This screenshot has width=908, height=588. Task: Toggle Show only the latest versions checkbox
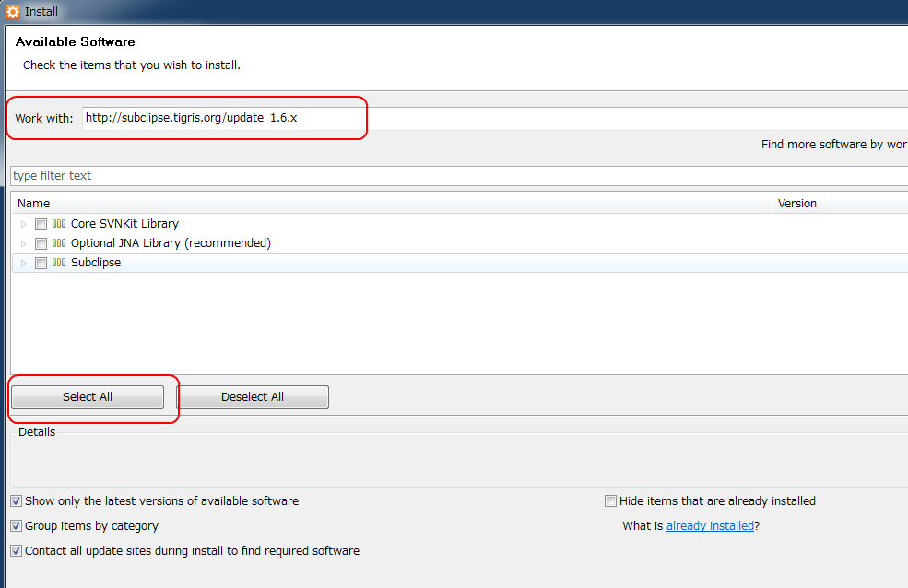click(17, 501)
